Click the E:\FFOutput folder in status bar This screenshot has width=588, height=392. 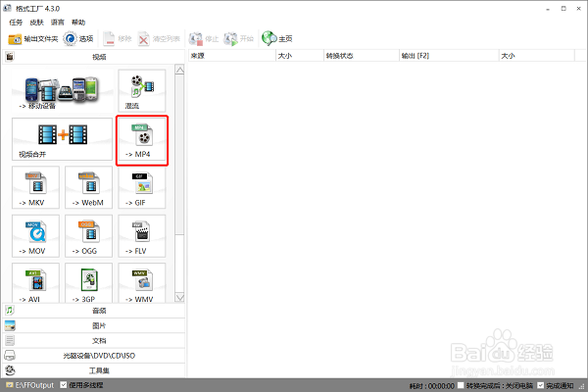[x=30, y=385]
